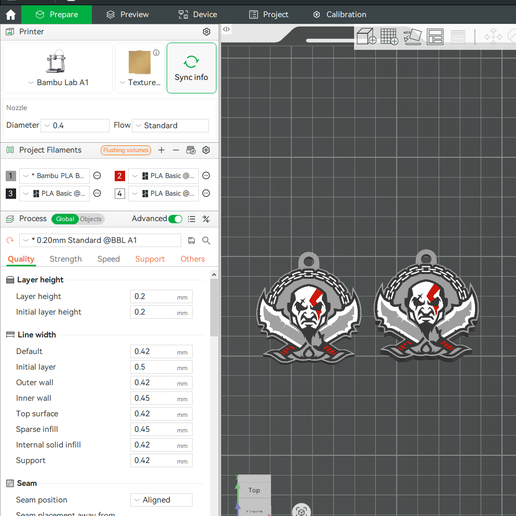The image size is (516, 516).
Task: Save the process preset icon
Action: click(x=191, y=240)
